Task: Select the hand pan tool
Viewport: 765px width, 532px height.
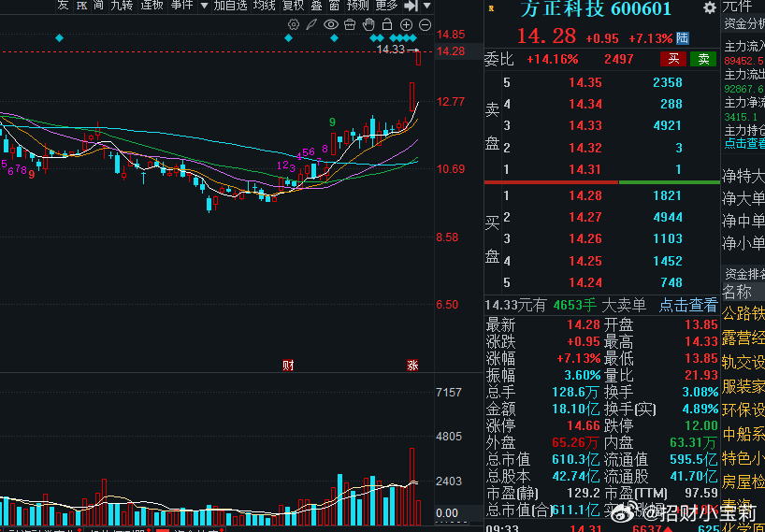Action: [368, 24]
